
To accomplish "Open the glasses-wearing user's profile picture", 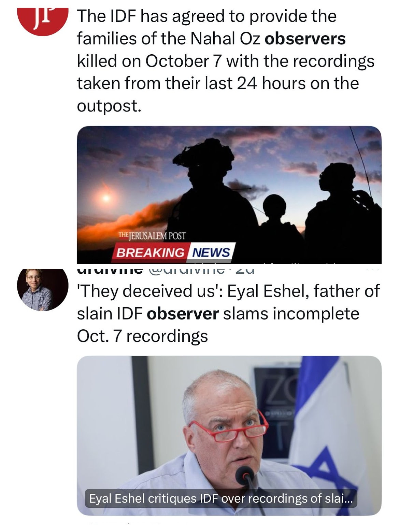I will pos(43,290).
